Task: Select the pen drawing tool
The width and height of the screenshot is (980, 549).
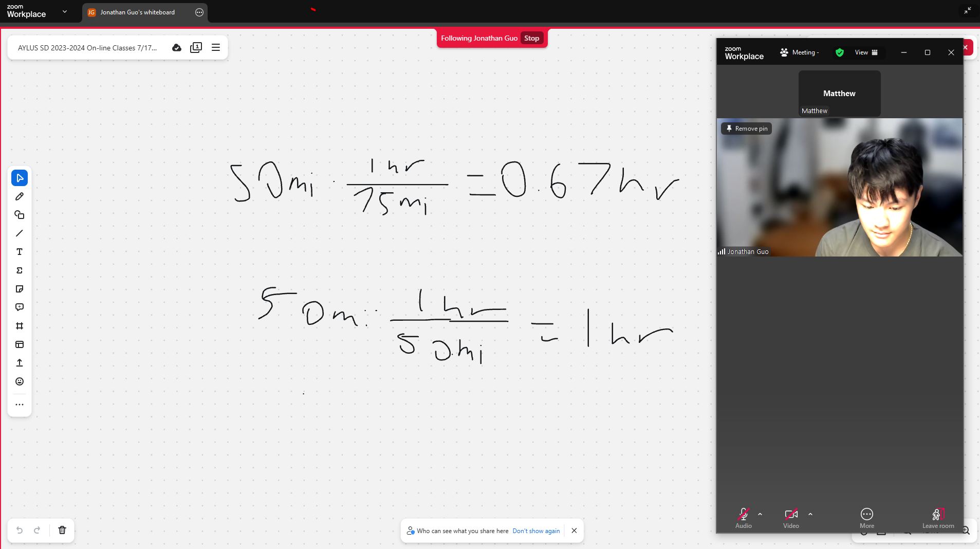Action: (20, 196)
